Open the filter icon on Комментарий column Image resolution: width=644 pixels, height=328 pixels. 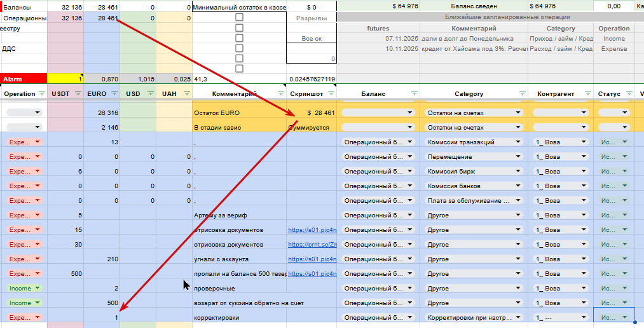click(281, 93)
